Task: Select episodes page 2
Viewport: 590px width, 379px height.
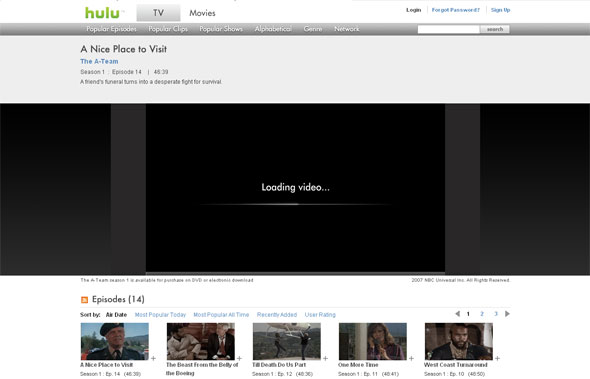Action: tap(482, 314)
